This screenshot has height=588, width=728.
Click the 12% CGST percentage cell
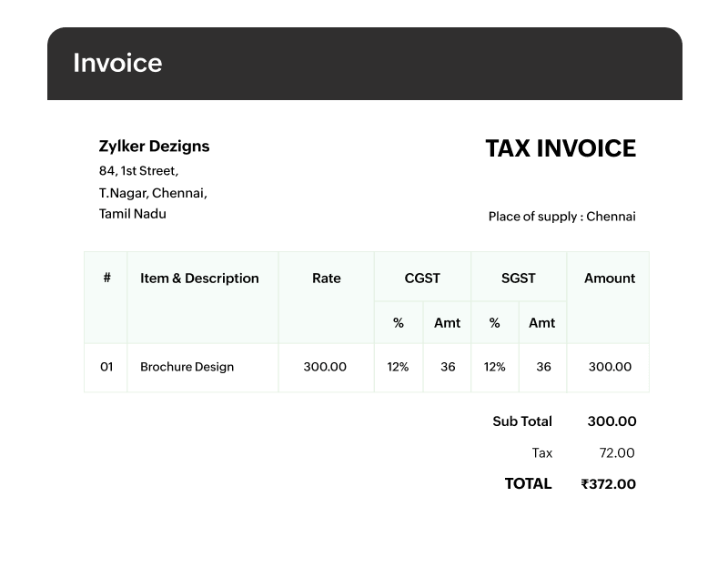coord(398,367)
